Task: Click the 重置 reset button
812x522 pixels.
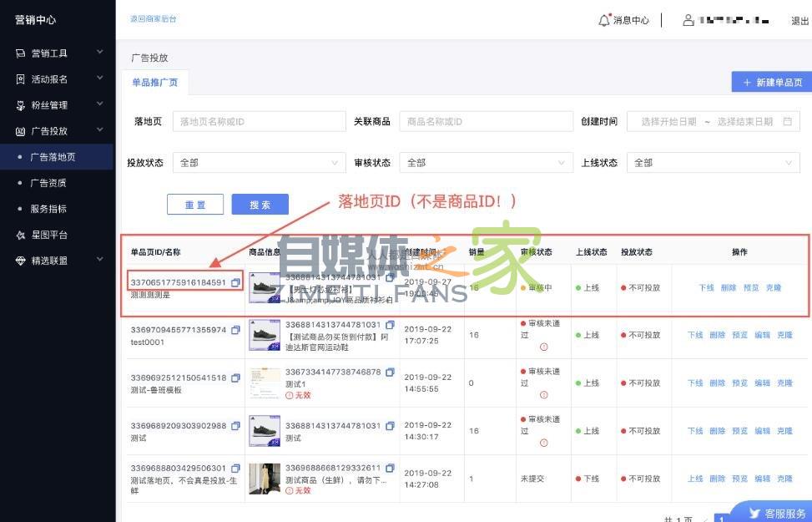Action: [x=195, y=205]
